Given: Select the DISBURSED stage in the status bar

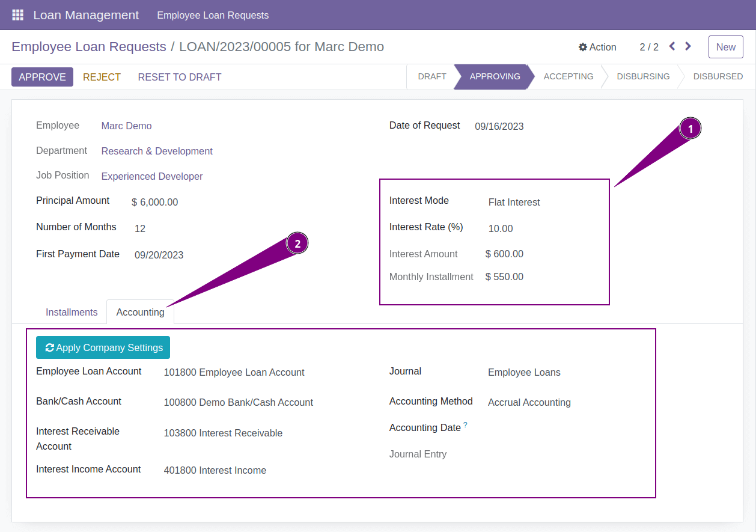Looking at the screenshot, I should [718, 76].
